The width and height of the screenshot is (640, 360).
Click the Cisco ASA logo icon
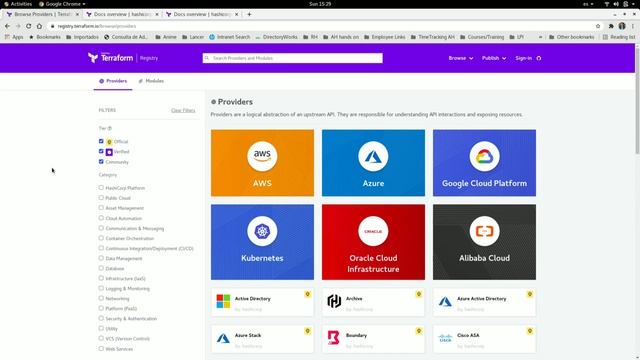click(445, 338)
